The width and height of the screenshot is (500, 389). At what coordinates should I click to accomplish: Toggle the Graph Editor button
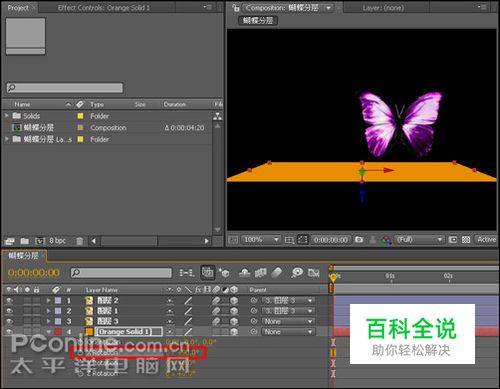[x=314, y=273]
